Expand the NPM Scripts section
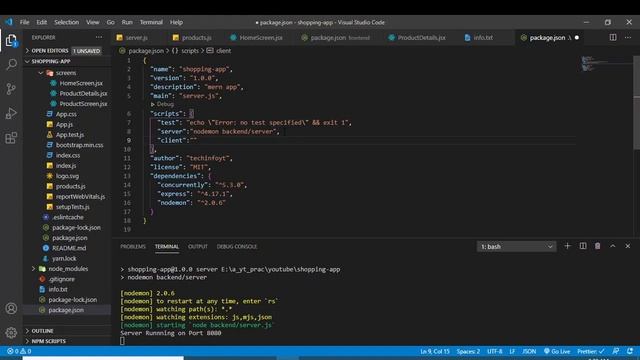640x360 pixels. 67,341
